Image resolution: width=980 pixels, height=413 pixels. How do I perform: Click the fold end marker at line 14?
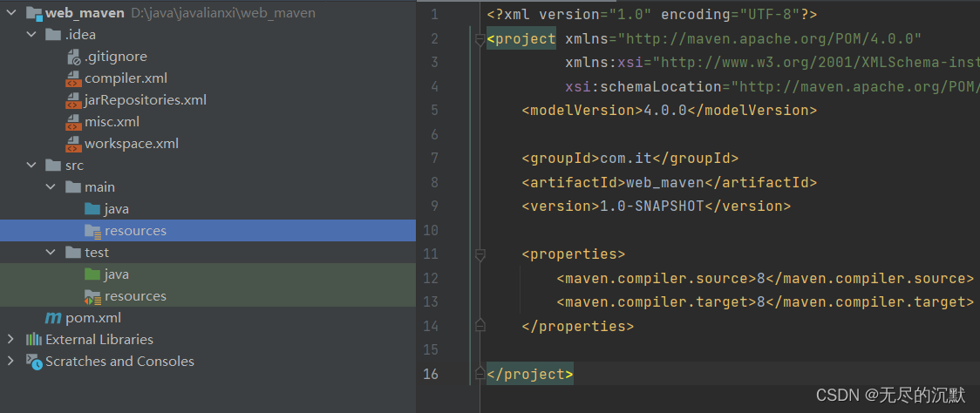coord(480,325)
